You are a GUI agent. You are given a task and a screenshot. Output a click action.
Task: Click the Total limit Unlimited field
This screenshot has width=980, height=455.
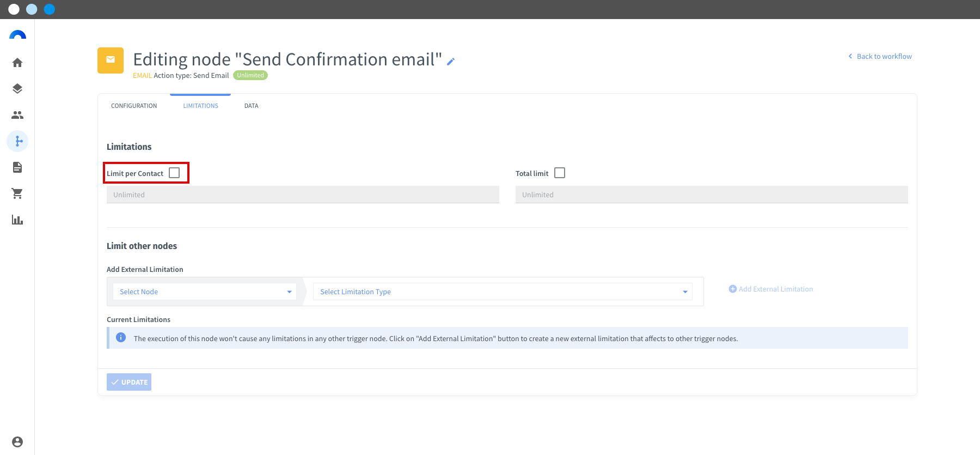point(712,195)
